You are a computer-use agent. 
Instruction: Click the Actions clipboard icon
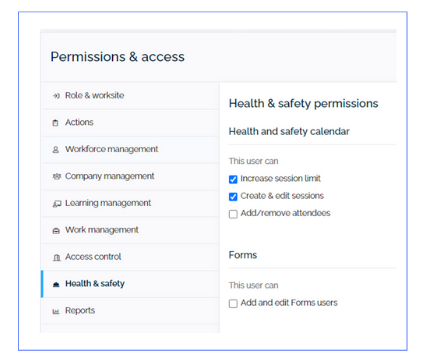pyautogui.click(x=56, y=123)
